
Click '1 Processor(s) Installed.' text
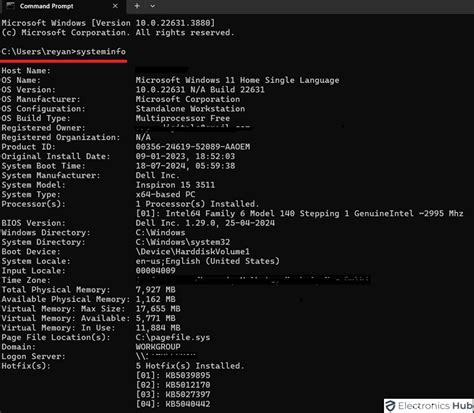pos(197,204)
